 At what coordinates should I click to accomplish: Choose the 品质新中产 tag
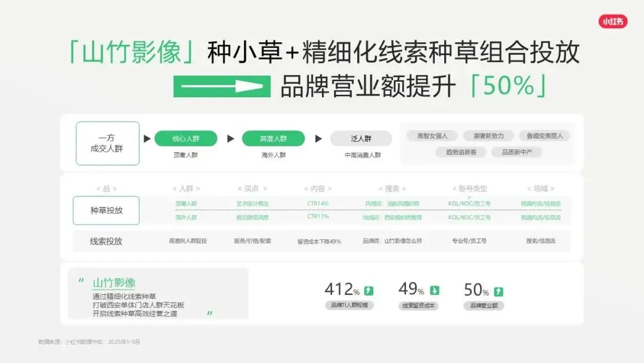pos(516,152)
